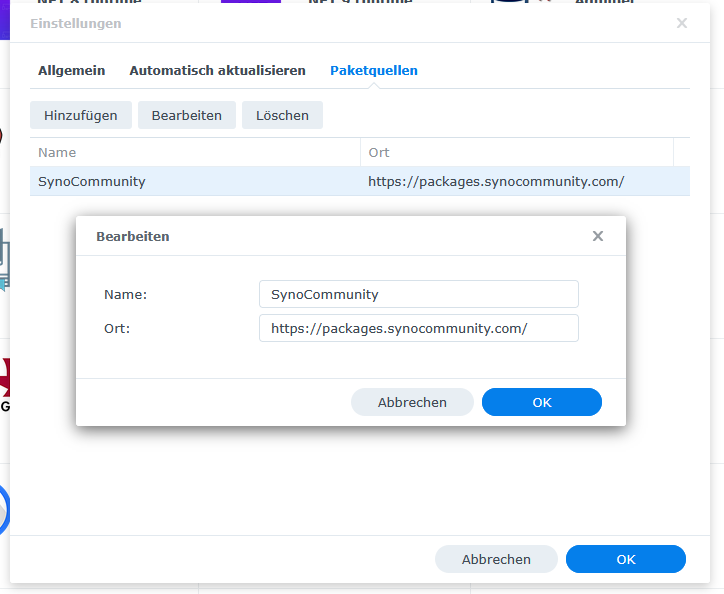Click the packages.synocommunity.com URL table cell
This screenshot has width=724, height=594.
(496, 182)
